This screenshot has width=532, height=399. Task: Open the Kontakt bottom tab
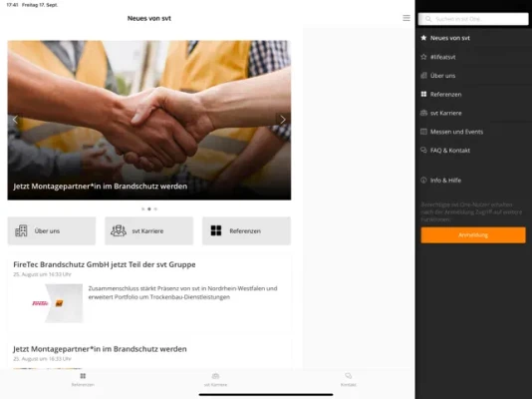point(349,380)
